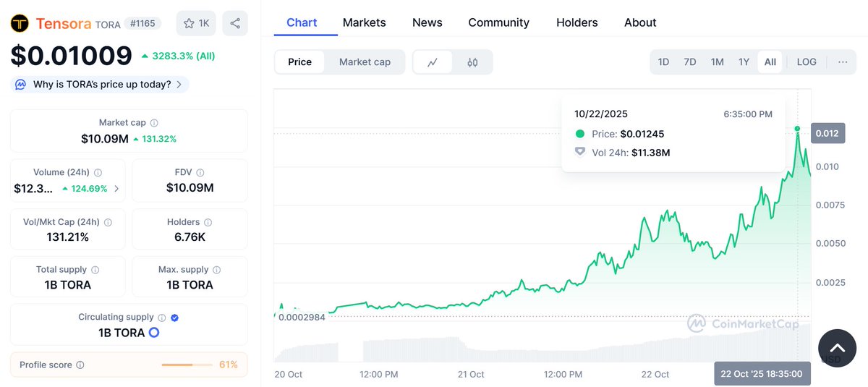
Task: Click the 0.012 price axis label
Action: [x=827, y=134]
